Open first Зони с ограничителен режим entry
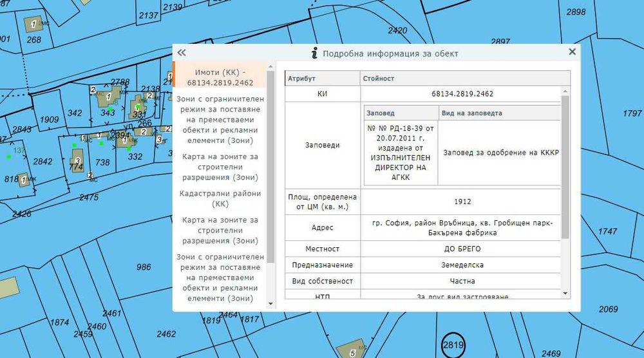This screenshot has width=644, height=358. click(x=220, y=120)
